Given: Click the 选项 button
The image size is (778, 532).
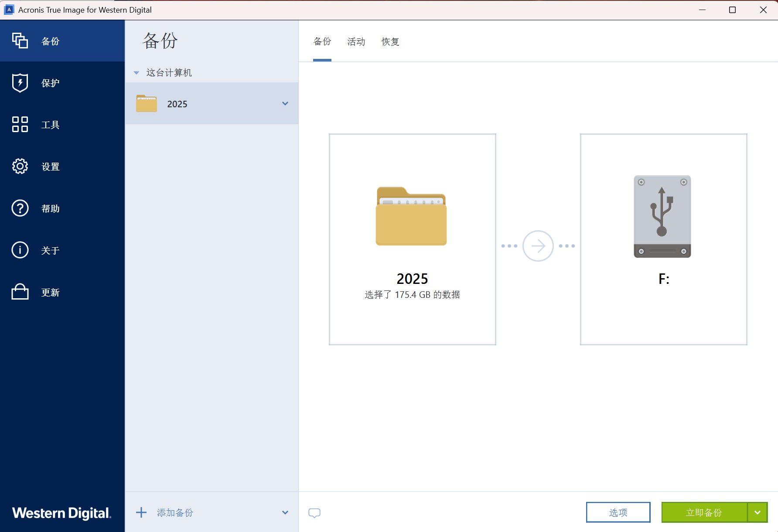Looking at the screenshot, I should tap(618, 512).
